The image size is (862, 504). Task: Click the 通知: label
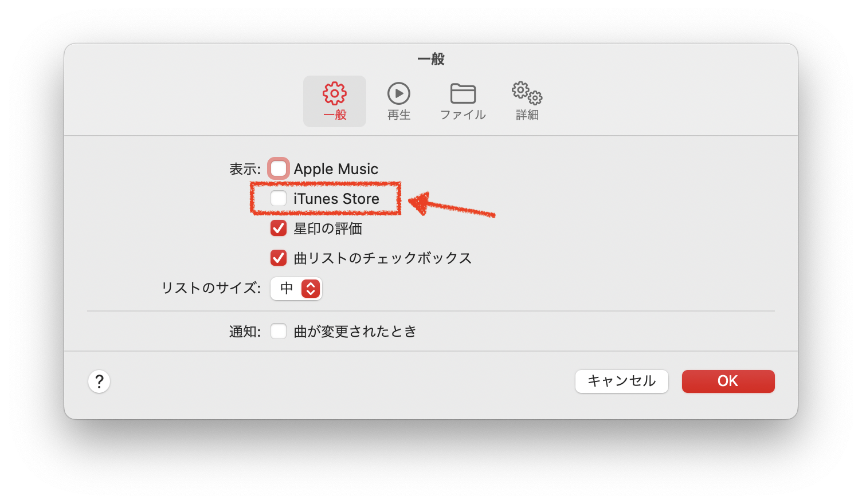click(x=245, y=332)
